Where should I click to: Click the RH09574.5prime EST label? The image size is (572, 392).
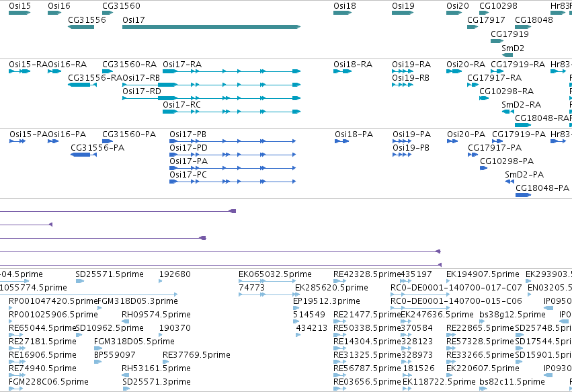156,315
